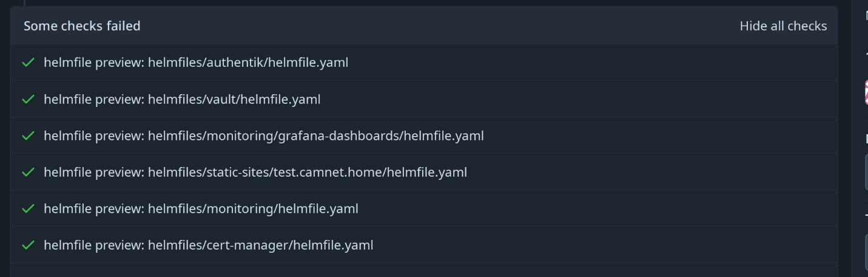
Task: Click the pink avatar icon in the right sidebar
Action: 866,93
